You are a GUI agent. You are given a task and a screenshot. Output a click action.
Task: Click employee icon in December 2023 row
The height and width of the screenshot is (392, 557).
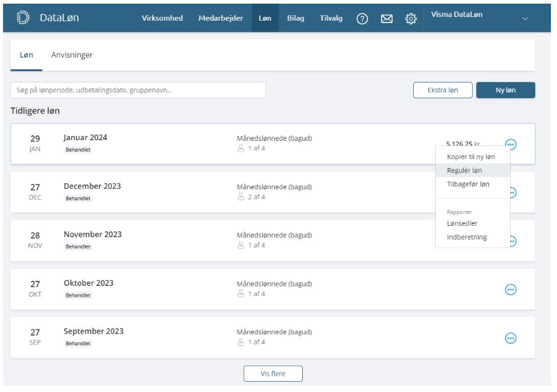(x=240, y=197)
